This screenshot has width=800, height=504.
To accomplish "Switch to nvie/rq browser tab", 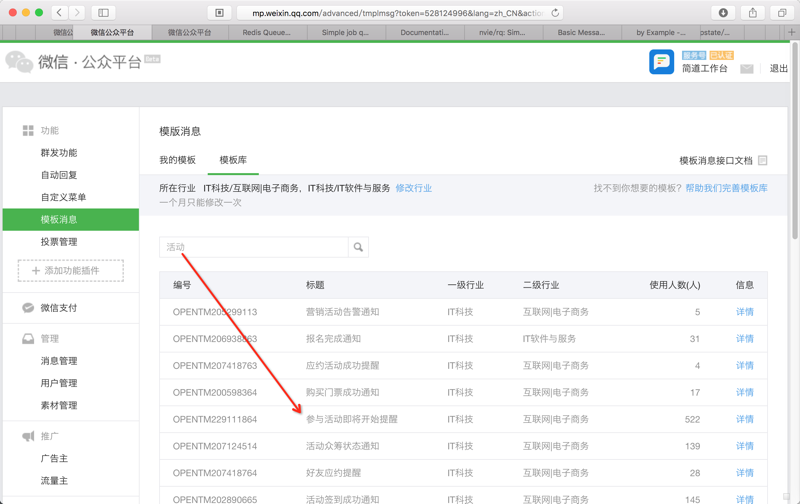I will click(x=502, y=32).
